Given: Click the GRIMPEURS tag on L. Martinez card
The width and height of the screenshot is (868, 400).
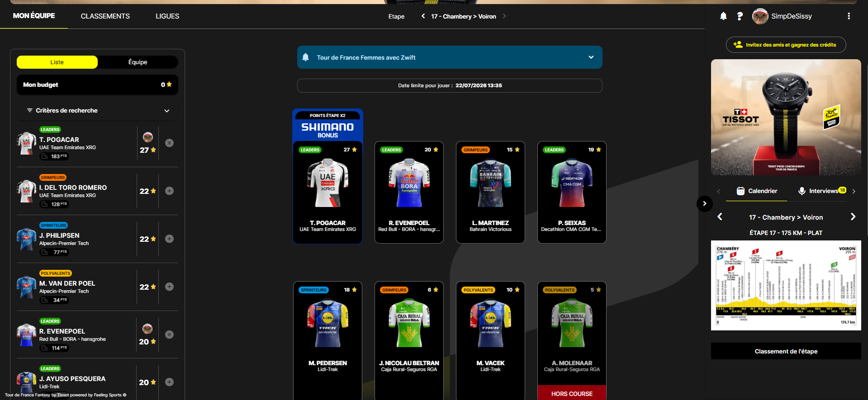Looking at the screenshot, I should (x=476, y=150).
